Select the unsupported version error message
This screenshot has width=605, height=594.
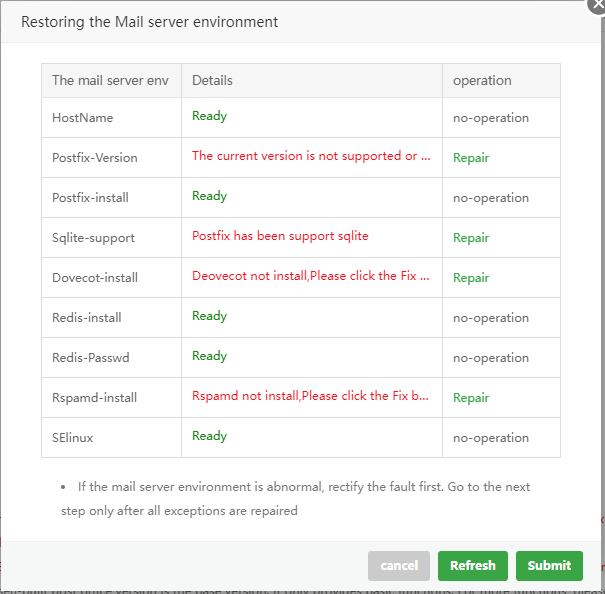311,156
